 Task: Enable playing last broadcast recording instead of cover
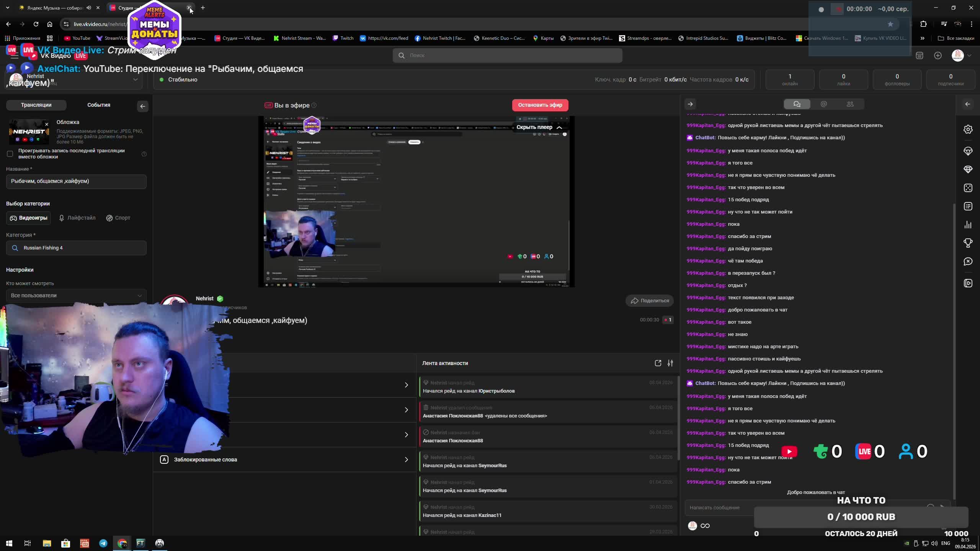click(x=10, y=154)
